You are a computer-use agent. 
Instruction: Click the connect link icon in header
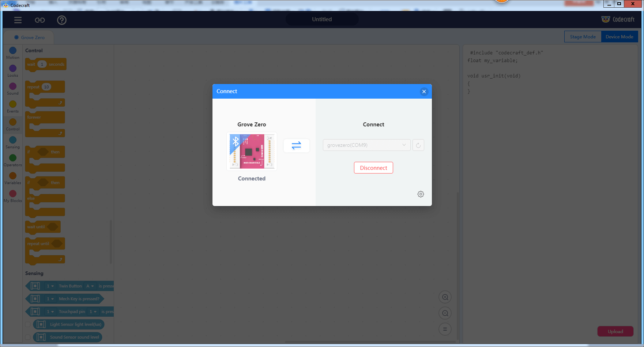click(40, 20)
